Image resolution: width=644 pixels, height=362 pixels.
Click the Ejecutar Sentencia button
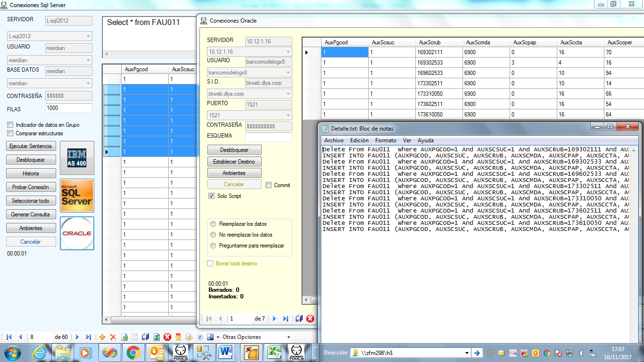point(31,146)
